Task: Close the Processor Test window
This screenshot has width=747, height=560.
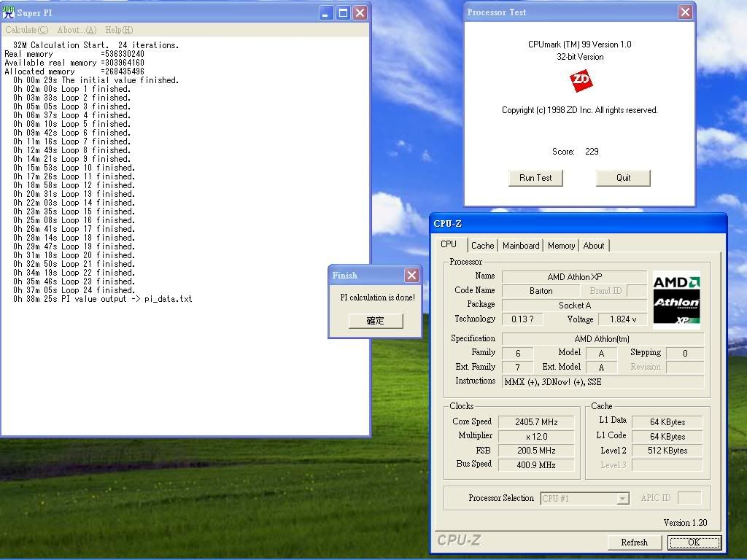Action: (x=684, y=12)
